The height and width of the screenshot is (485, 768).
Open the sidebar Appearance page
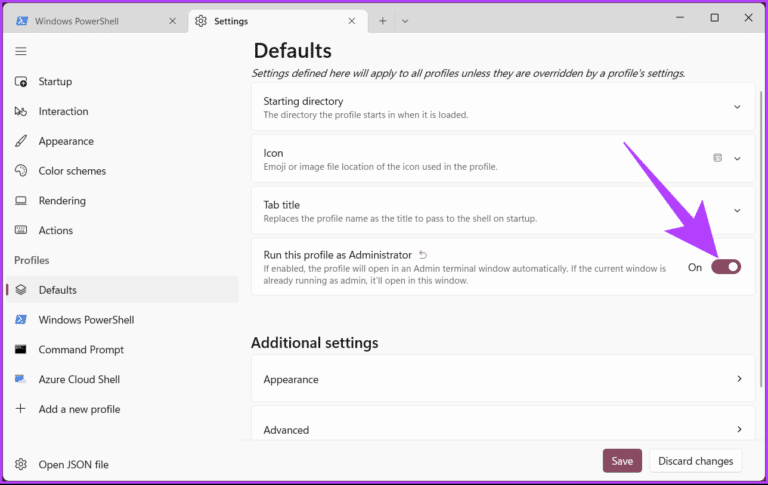pyautogui.click(x=122, y=141)
